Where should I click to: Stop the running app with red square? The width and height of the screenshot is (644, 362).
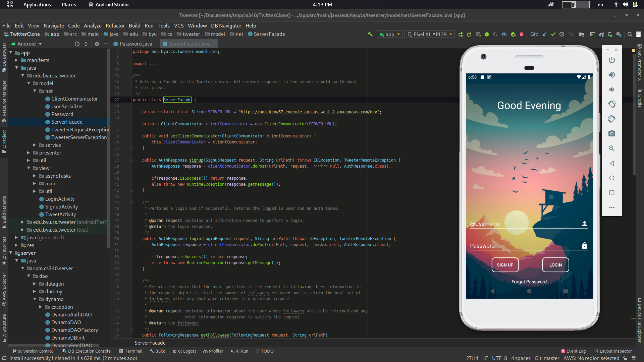pos(522,34)
